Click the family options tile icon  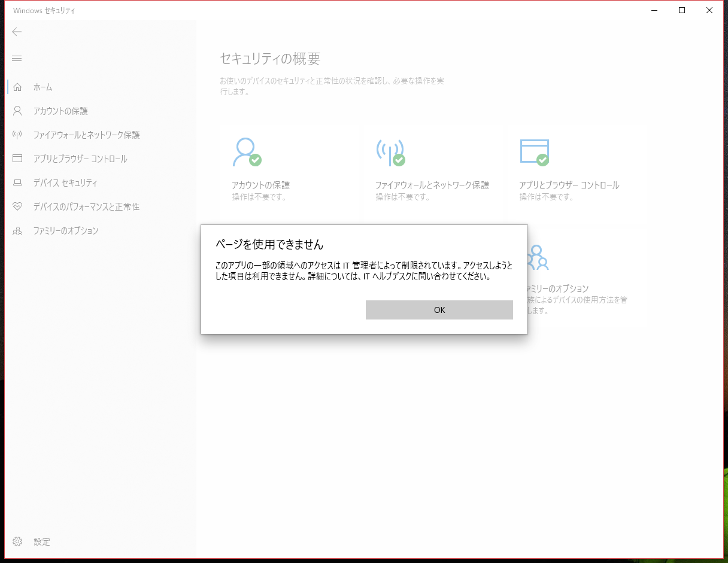538,257
